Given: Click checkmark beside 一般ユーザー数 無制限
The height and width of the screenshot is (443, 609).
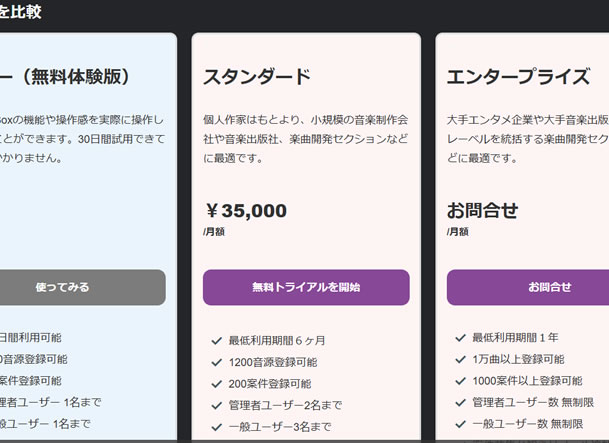Looking at the screenshot, I should (x=460, y=425).
